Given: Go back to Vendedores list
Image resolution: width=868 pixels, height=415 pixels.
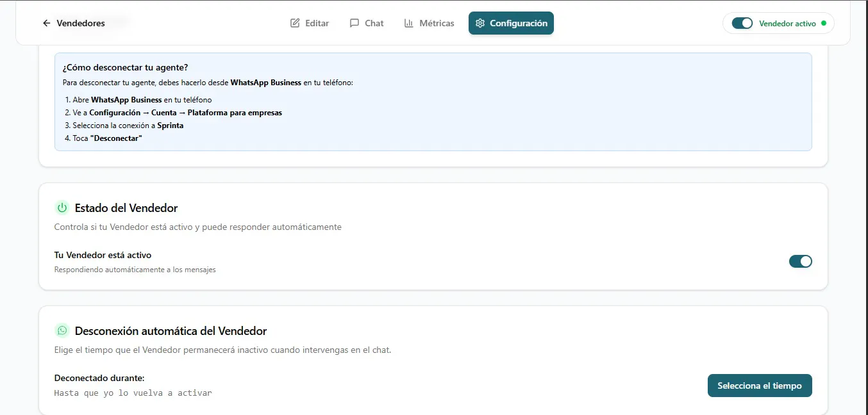Looking at the screenshot, I should coord(74,23).
